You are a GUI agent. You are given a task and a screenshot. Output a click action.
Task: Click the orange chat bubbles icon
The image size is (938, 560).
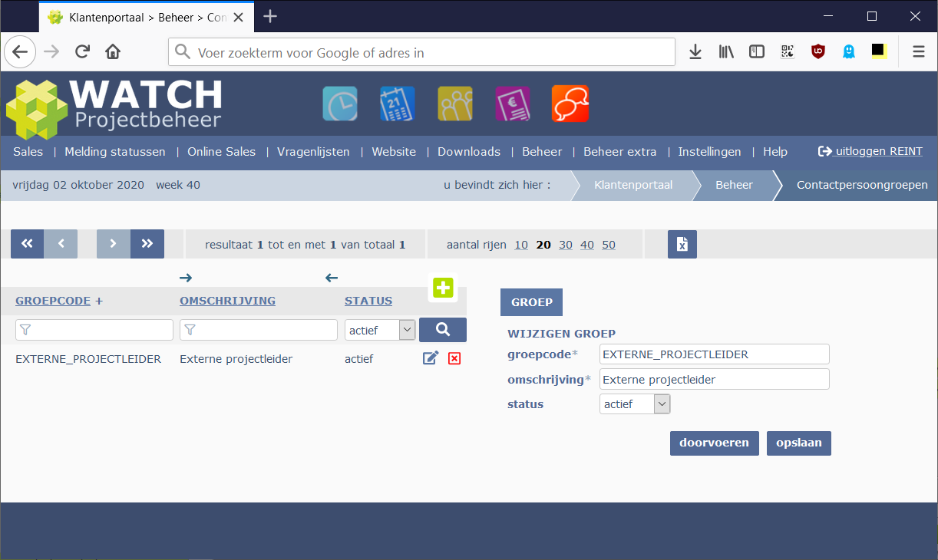click(x=570, y=104)
